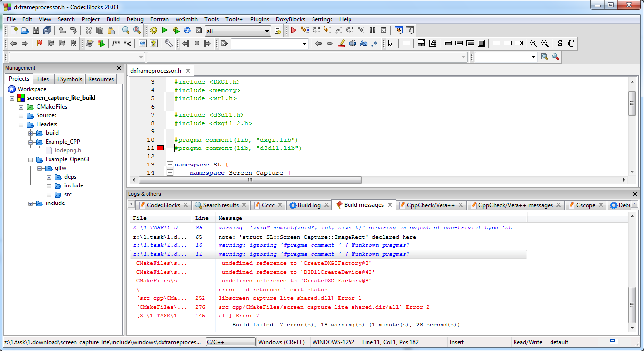Image resolution: width=644 pixels, height=351 pixels.
Task: Clear all bookmarks icon
Action: [74, 44]
